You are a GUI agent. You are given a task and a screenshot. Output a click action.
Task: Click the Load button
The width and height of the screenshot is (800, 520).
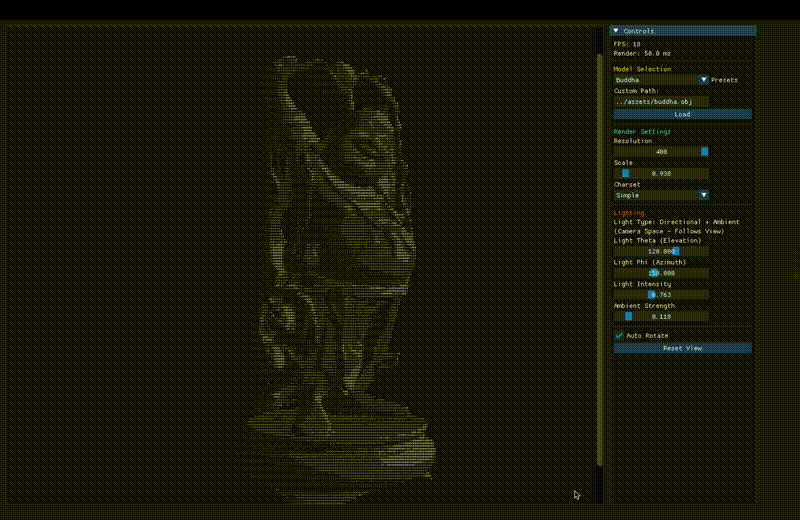(x=682, y=114)
